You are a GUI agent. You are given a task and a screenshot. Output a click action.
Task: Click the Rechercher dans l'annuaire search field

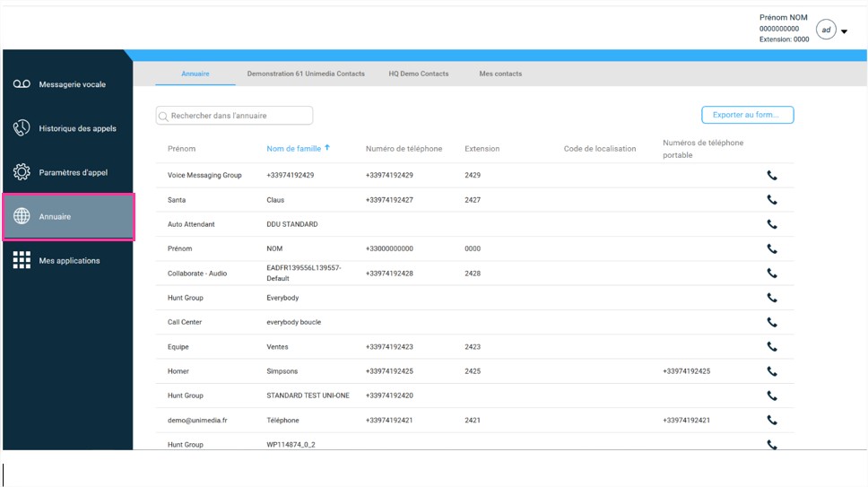pyautogui.click(x=234, y=115)
